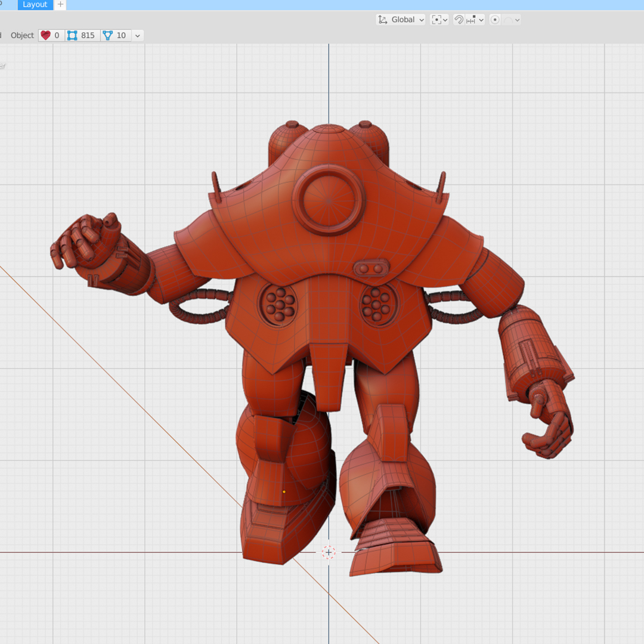Image resolution: width=644 pixels, height=644 pixels.
Task: Toggle the snap magnet icon
Action: (x=459, y=20)
